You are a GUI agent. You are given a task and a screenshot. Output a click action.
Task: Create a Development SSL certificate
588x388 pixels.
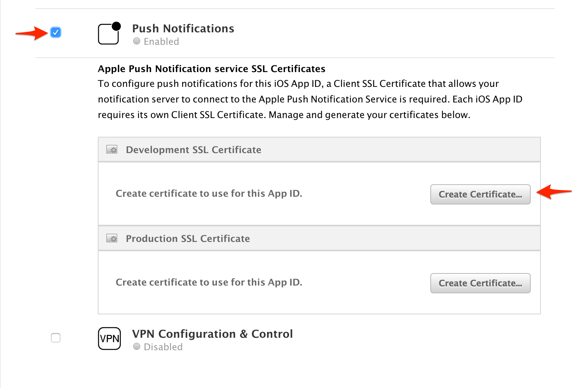480,194
